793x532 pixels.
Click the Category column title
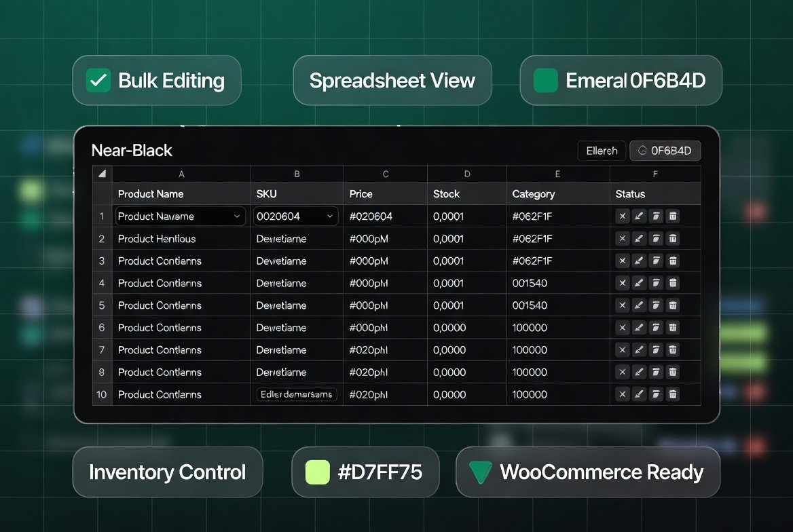tap(534, 194)
